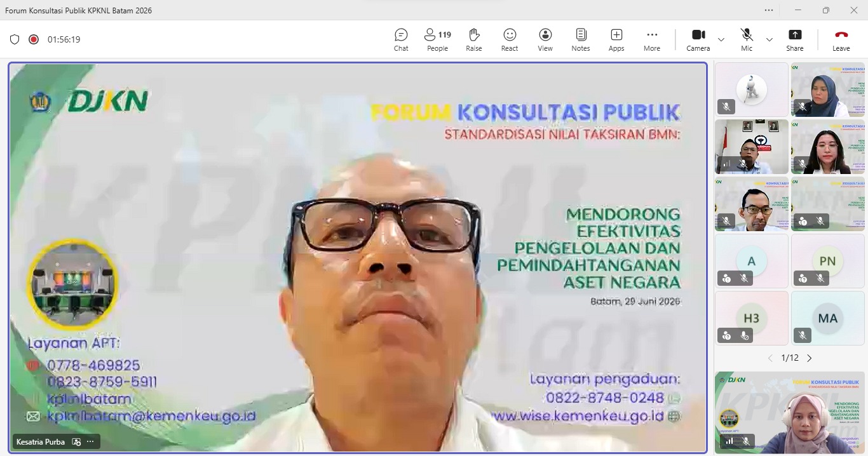Click muted mic icon on PN tile
868x456 pixels.
pos(820,278)
